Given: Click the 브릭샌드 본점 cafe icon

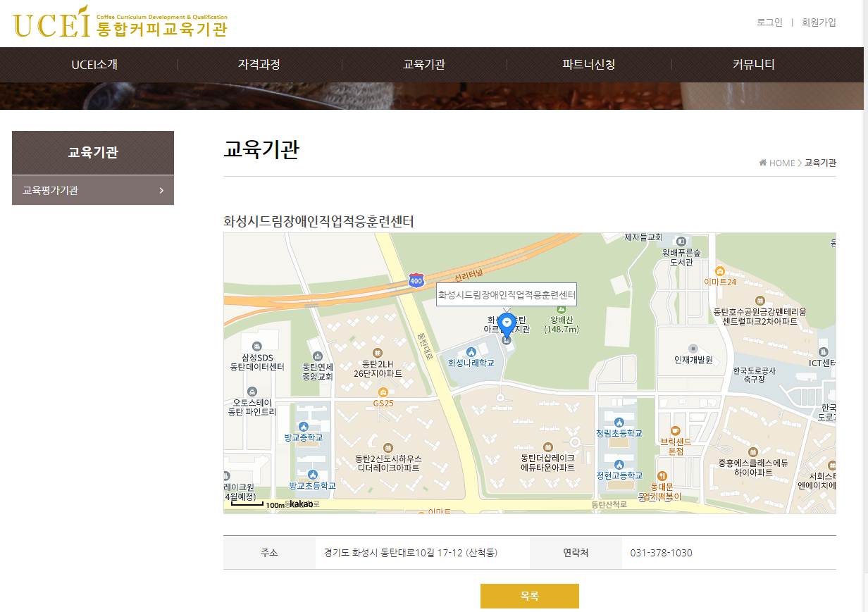Looking at the screenshot, I should point(676,430).
